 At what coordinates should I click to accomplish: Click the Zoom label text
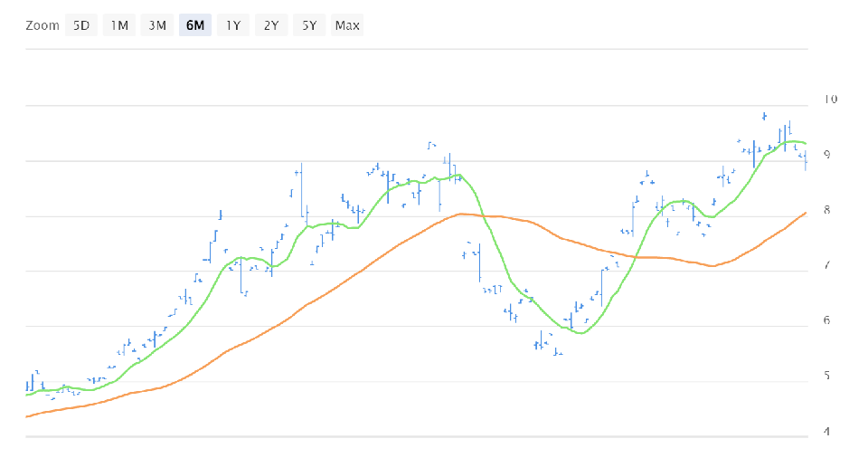tap(42, 25)
